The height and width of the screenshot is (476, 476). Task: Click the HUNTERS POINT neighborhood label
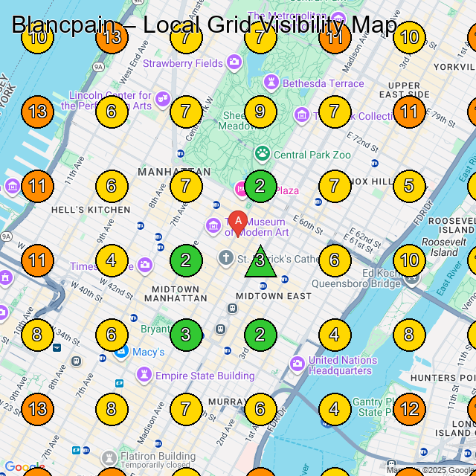(443, 378)
